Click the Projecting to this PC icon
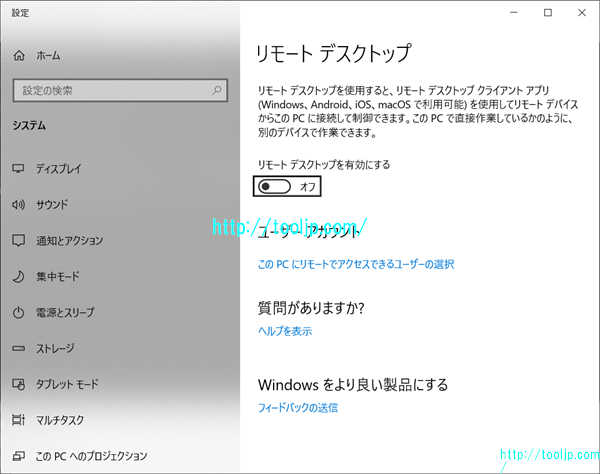 point(18,456)
